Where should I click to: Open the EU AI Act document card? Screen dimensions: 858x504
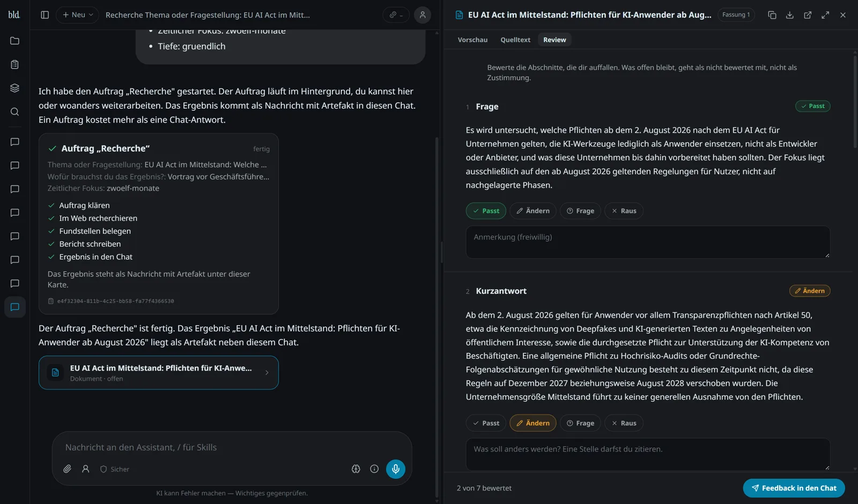[159, 373]
